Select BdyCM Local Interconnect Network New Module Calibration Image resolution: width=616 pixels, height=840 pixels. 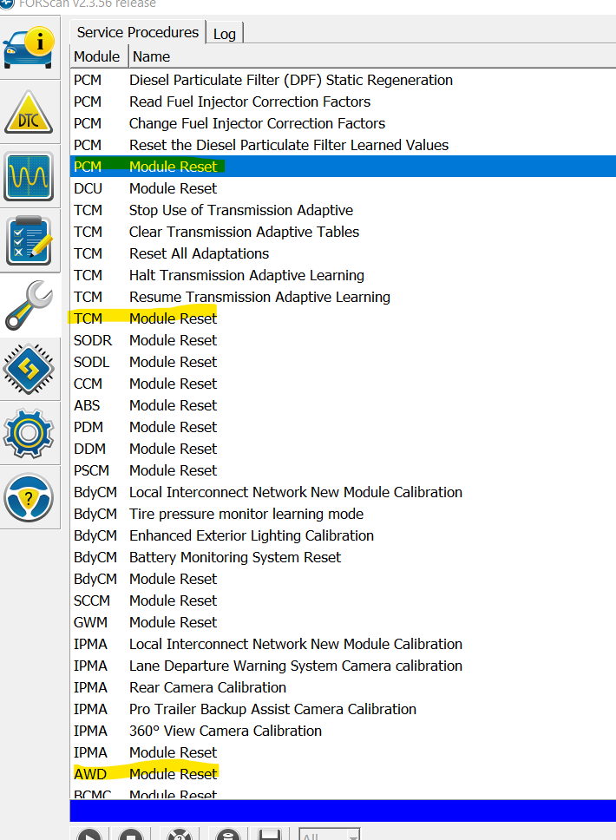tap(343, 492)
